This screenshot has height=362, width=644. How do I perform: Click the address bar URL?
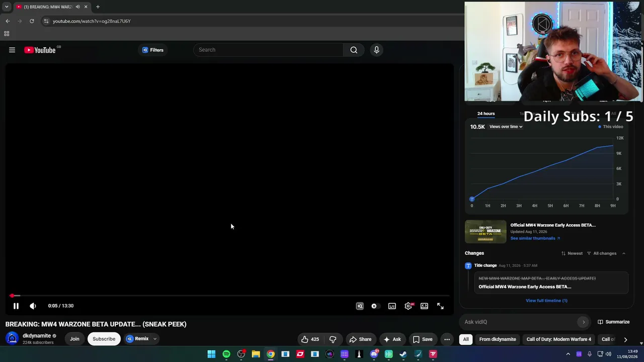pos(92,21)
